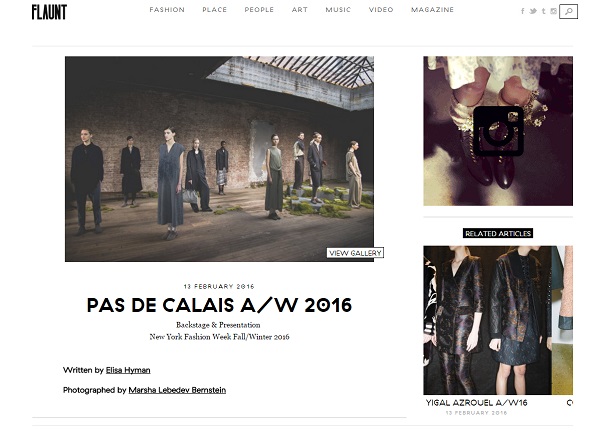Open the Tumblr icon in header
Image resolution: width=600 pixels, height=433 pixels.
[543, 11]
